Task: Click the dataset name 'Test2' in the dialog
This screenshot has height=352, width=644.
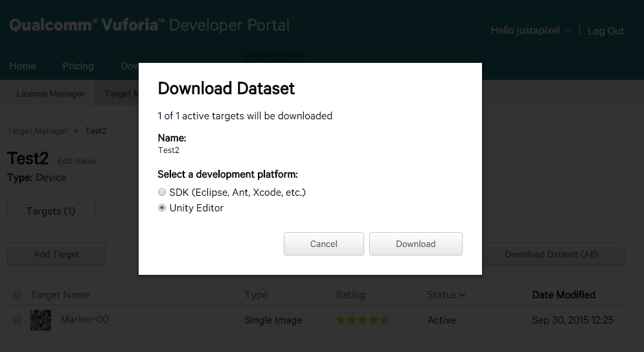Action: click(169, 150)
